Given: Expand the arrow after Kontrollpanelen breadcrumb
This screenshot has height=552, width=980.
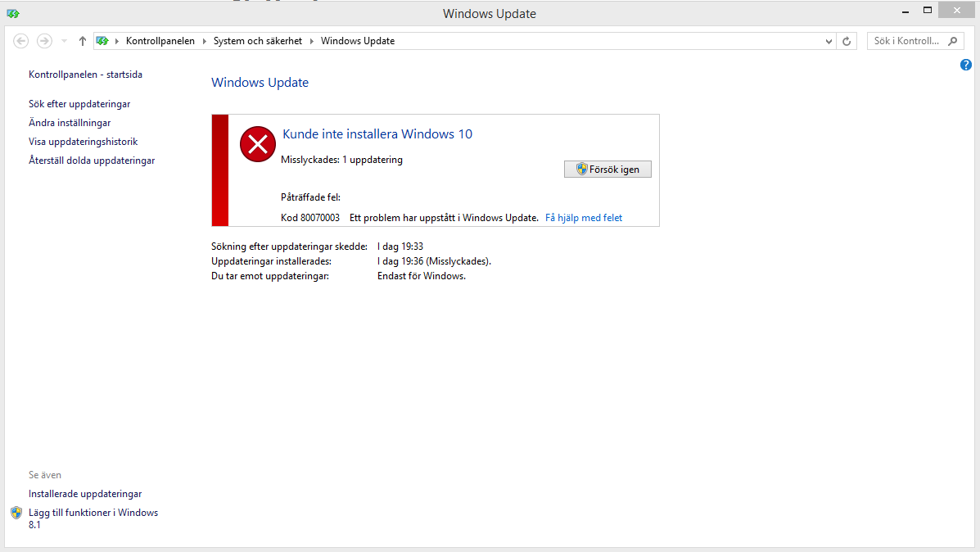Looking at the screenshot, I should 205,41.
